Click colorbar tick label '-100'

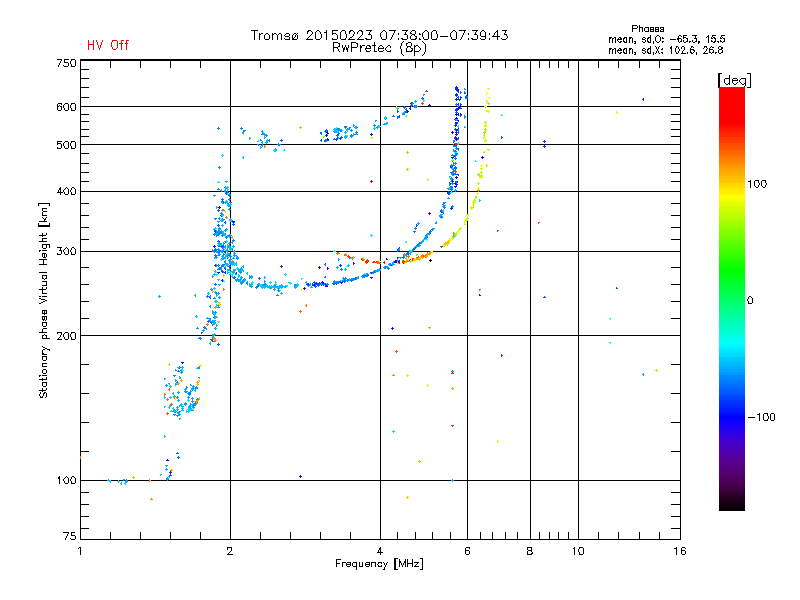tap(761, 417)
